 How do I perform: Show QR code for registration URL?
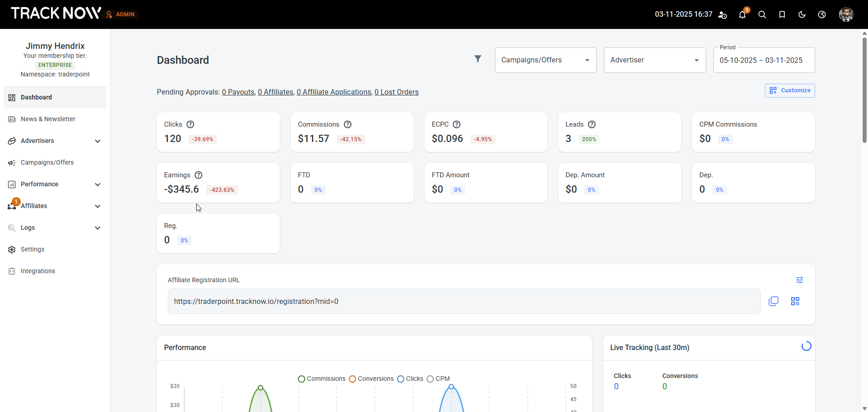click(x=795, y=301)
